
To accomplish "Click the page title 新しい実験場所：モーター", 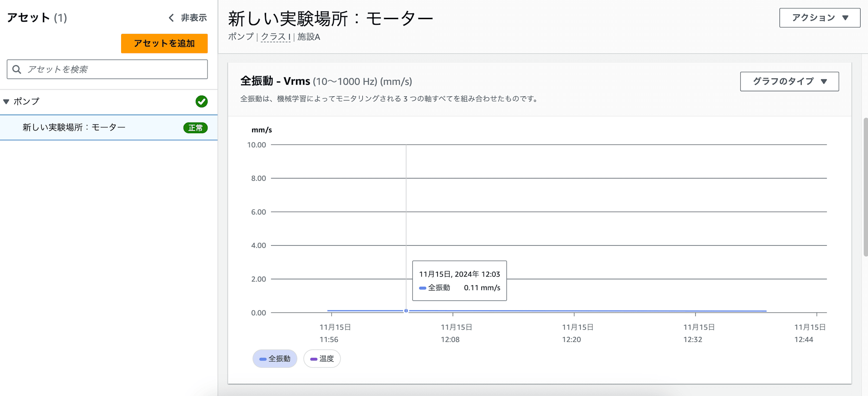I will pos(331,19).
